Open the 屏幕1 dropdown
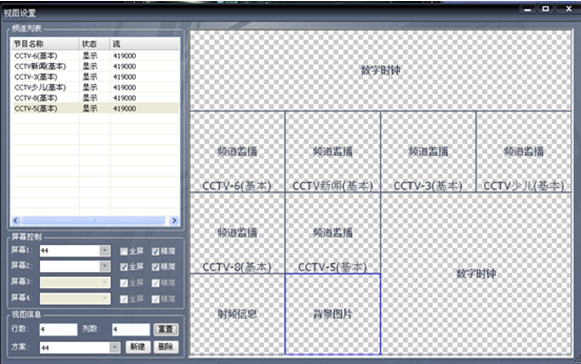The height and width of the screenshot is (364, 581). tap(105, 251)
